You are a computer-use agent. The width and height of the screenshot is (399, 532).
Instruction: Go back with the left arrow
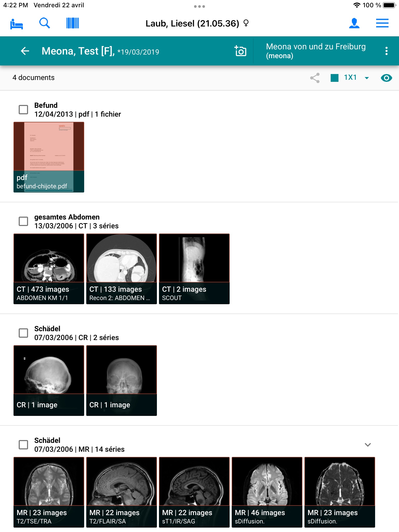[25, 51]
